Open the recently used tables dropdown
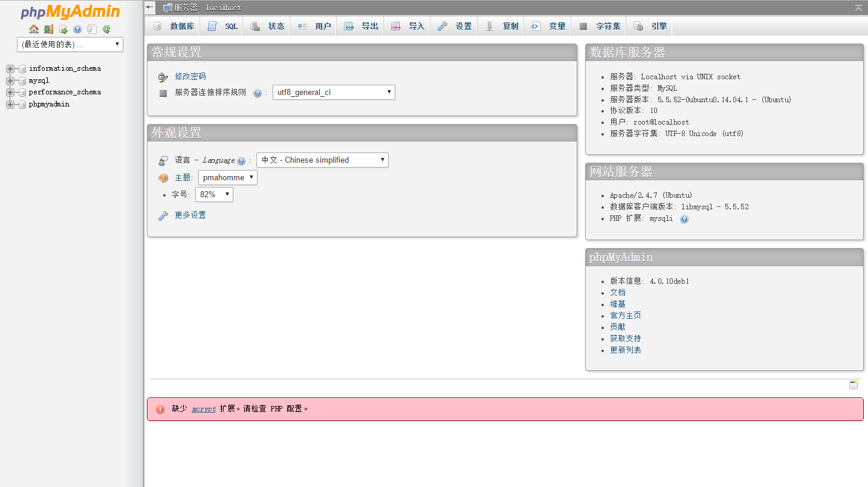 pos(70,44)
